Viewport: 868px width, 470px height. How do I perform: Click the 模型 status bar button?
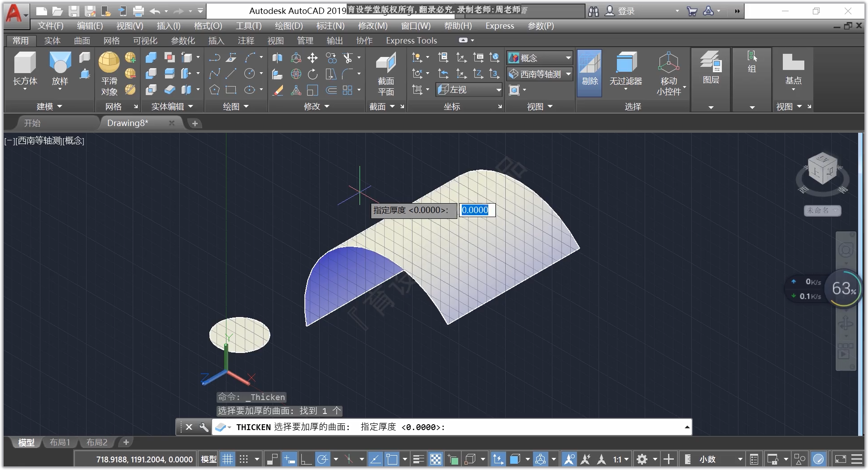click(x=208, y=459)
